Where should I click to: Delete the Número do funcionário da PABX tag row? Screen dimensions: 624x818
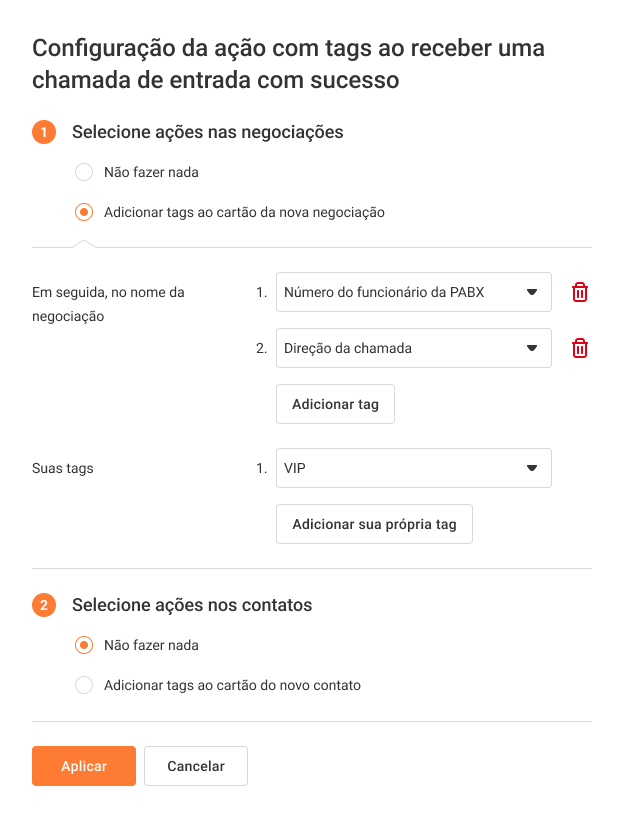coord(579,292)
